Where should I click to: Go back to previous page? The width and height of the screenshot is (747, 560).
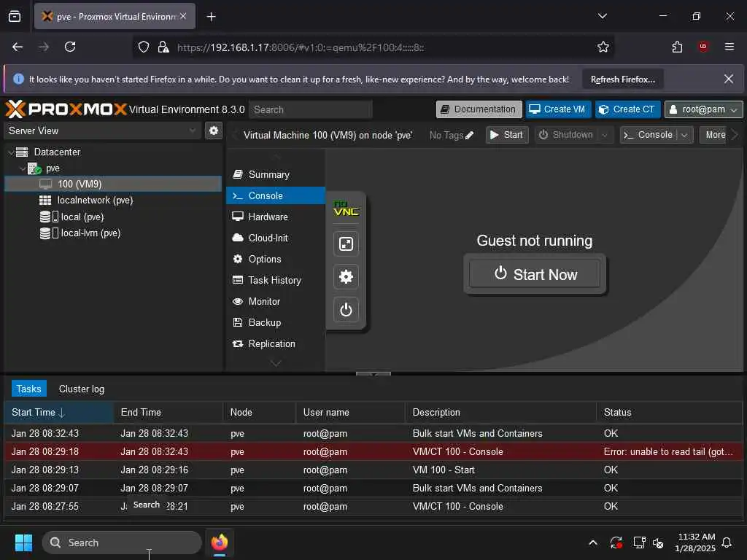[18, 47]
